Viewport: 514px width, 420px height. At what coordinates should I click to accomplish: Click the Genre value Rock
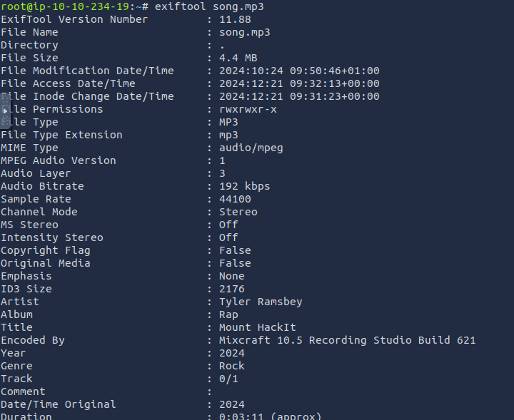tap(231, 366)
